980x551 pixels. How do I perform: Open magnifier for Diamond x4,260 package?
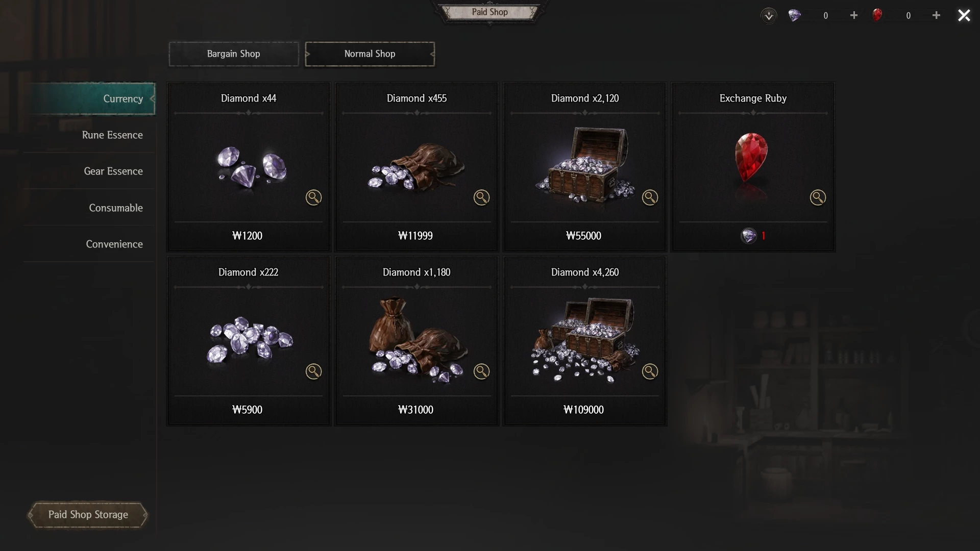tap(650, 371)
